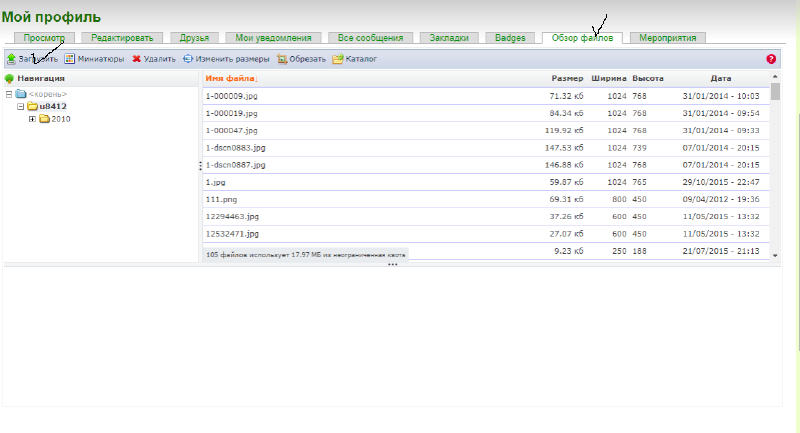Click the green Upload arrow icon
Image resolution: width=800 pixels, height=433 pixels.
(11, 59)
